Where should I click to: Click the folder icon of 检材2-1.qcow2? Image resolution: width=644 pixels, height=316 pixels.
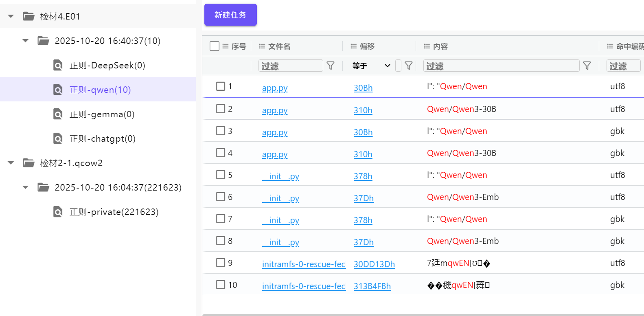(x=28, y=163)
